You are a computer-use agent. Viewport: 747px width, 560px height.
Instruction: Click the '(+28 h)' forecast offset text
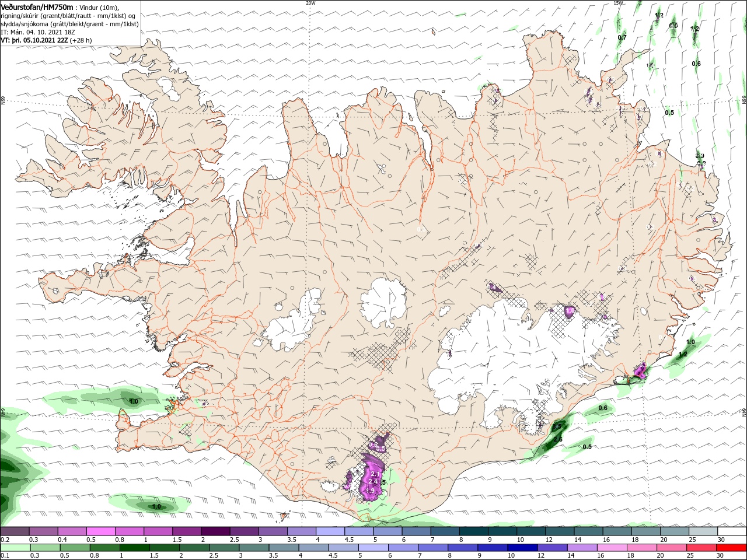coord(81,40)
